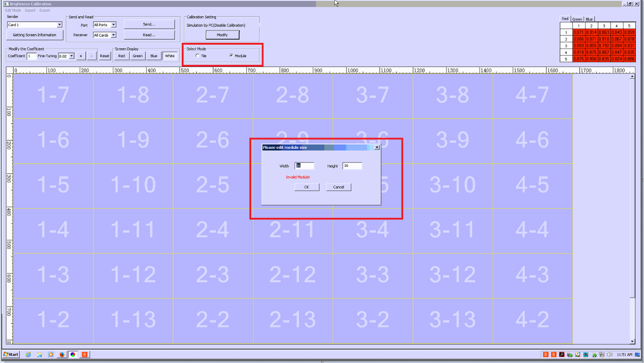Image resolution: width=644 pixels, height=363 pixels.
Task: Select the Tile mode radio button
Action: pyautogui.click(x=197, y=56)
